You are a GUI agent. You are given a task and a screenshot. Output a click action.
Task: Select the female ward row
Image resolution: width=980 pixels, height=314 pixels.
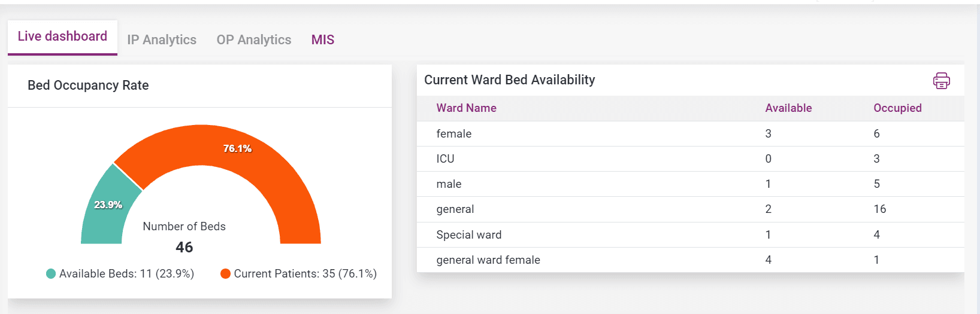[453, 134]
